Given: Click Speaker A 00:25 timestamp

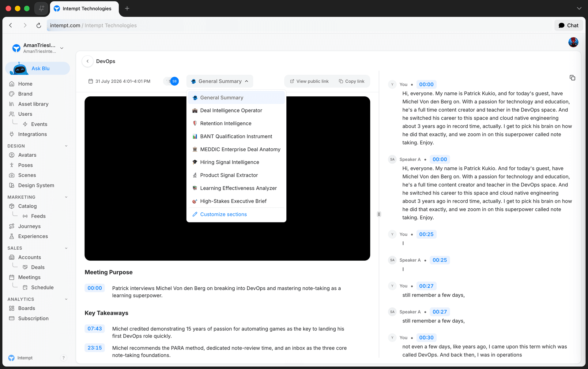Looking at the screenshot, I should click(x=439, y=260).
